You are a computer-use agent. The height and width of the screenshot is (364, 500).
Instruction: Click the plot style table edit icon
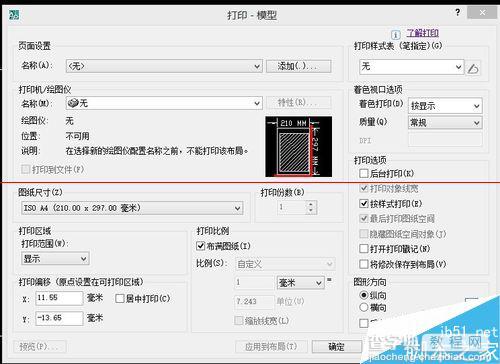473,69
